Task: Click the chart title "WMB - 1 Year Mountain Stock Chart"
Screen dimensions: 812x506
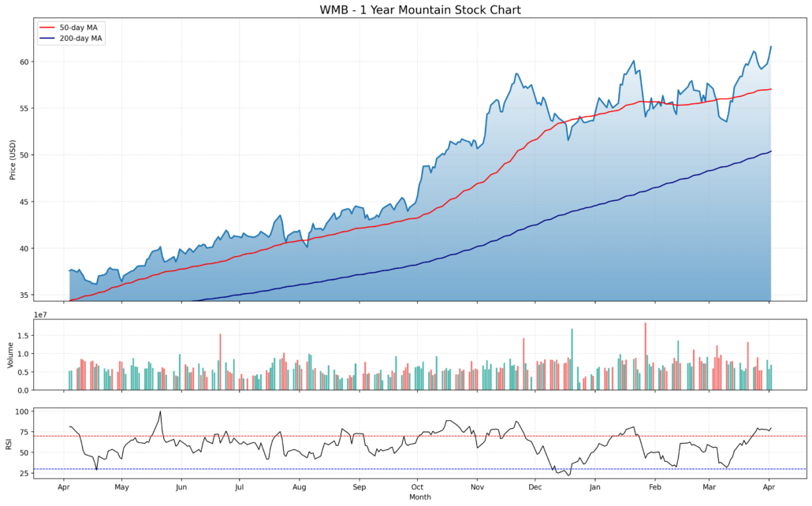Action: point(420,9)
